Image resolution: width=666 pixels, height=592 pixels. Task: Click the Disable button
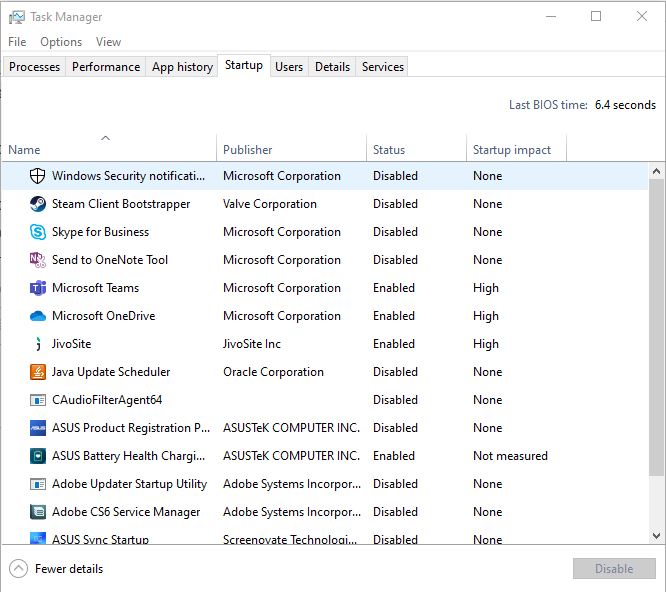coord(614,569)
